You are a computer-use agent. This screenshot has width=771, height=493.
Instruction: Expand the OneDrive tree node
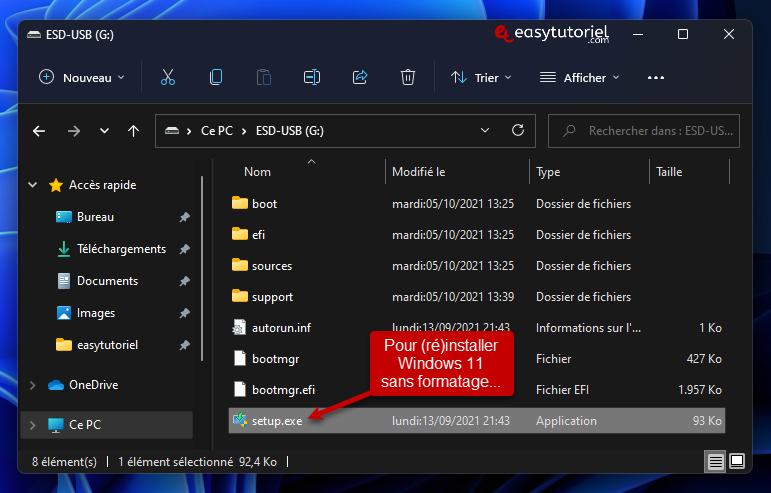(x=32, y=385)
